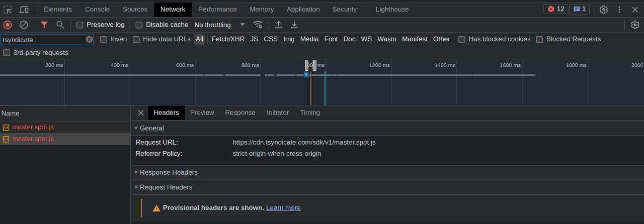Filter requests by Other type
This screenshot has height=224, width=644.
(442, 39)
